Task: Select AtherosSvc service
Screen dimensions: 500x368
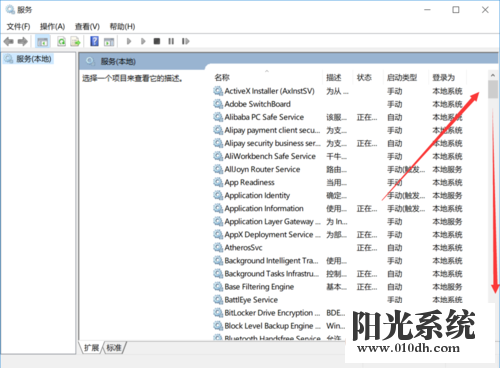Action: pos(243,248)
